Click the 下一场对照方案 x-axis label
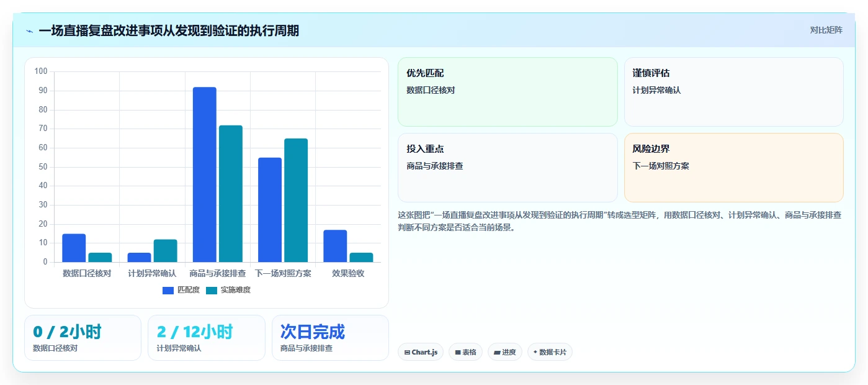Image resolution: width=868 pixels, height=385 pixels. pyautogui.click(x=283, y=273)
